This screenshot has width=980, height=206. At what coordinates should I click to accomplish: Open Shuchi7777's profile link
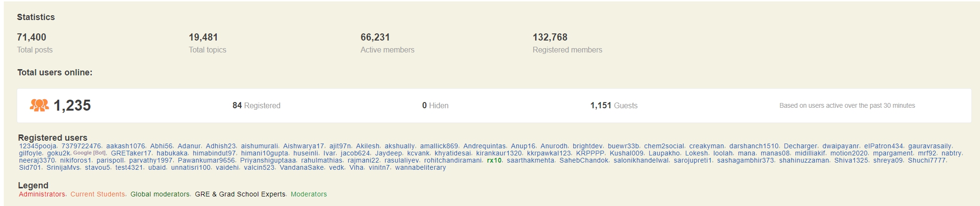[x=927, y=160]
